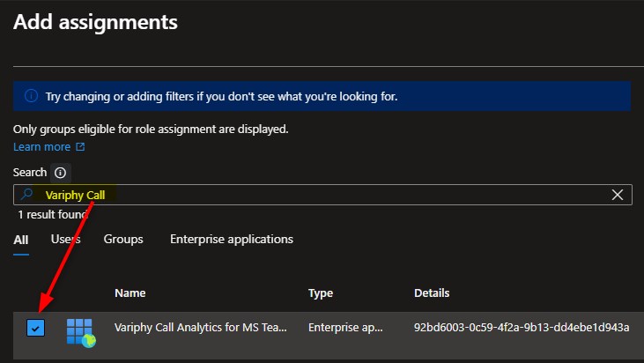
Task: Uncheck the Variphy Call Analytics checkbox
Action: pyautogui.click(x=36, y=328)
